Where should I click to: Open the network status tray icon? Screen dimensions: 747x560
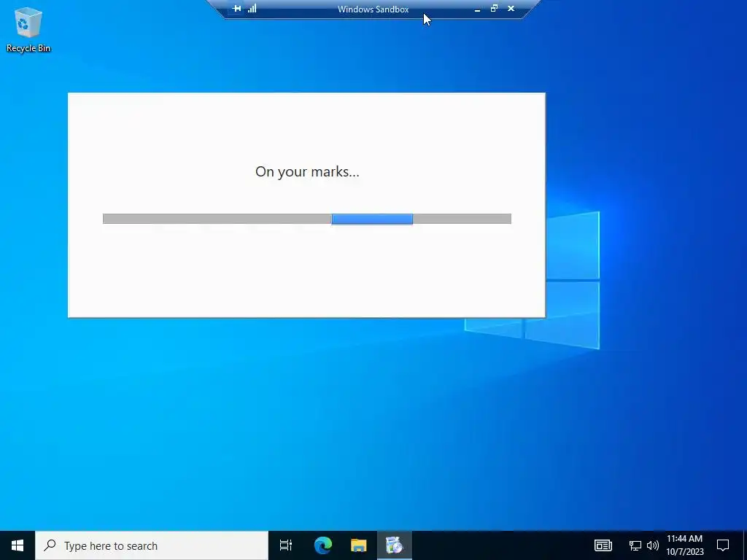(635, 545)
